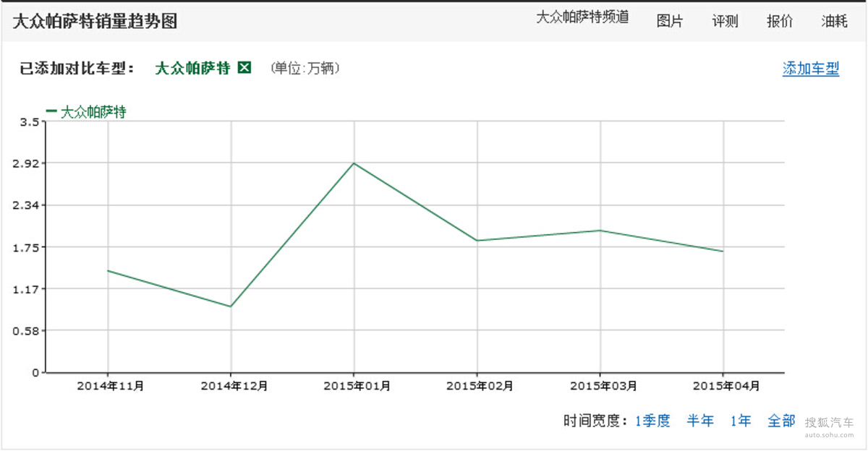Select the 2014年11月 data point on line
The height and width of the screenshot is (451, 868).
pyautogui.click(x=108, y=270)
